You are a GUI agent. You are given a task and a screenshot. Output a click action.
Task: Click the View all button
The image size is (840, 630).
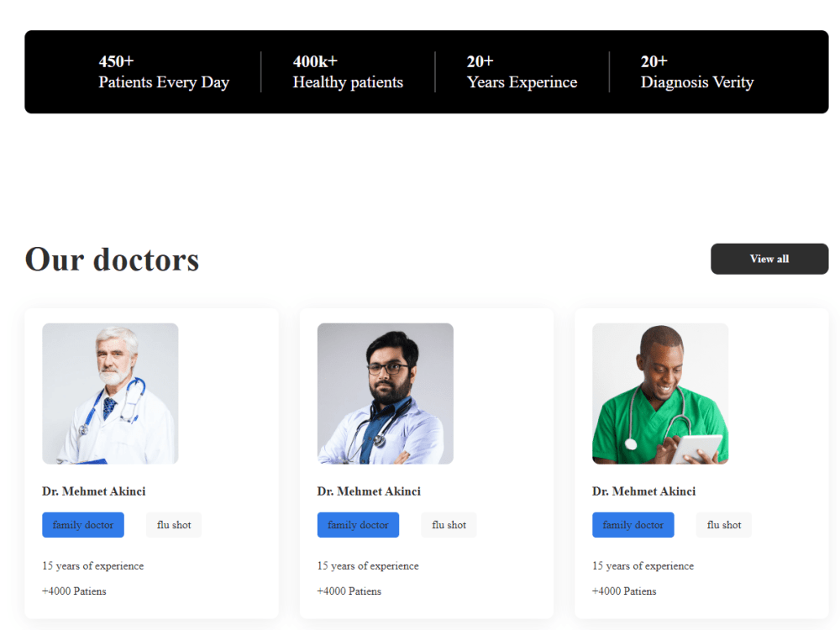[769, 259]
